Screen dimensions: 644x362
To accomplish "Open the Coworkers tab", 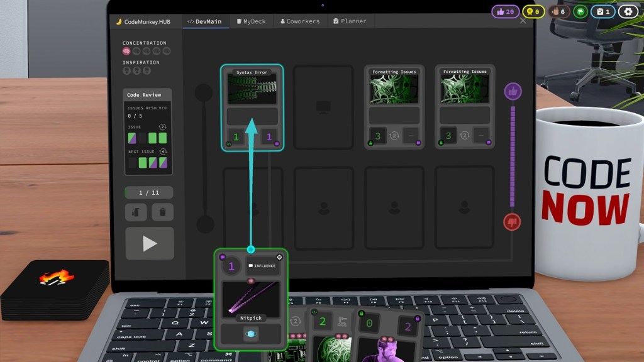I will click(x=301, y=20).
